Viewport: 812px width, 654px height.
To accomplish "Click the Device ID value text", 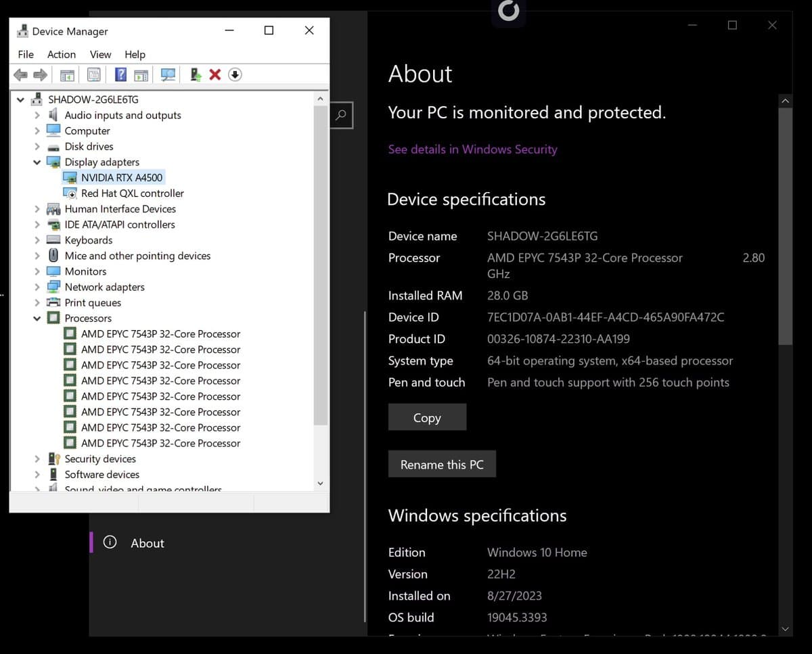I will pyautogui.click(x=606, y=317).
